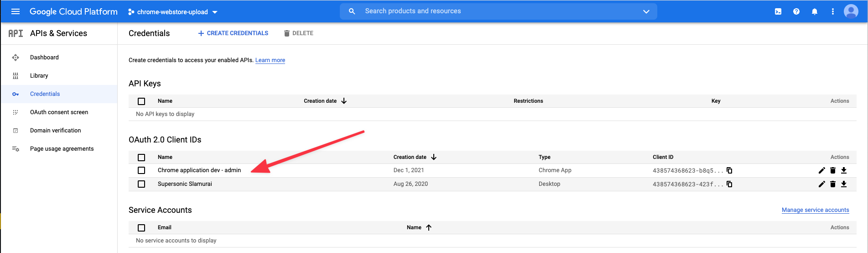Expand the search bar dropdown arrow
Viewport: 868px width, 253px height.
coord(646,11)
